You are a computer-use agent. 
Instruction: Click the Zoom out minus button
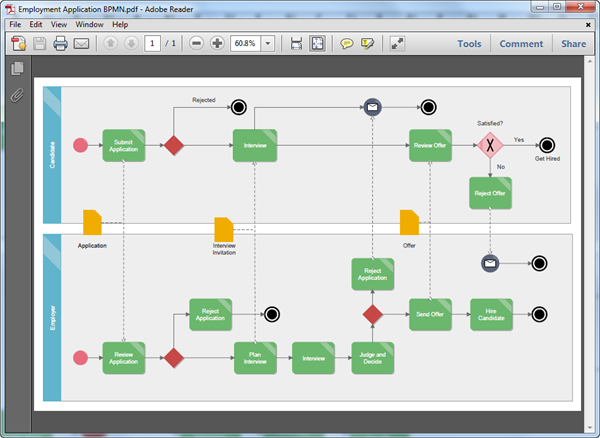point(196,44)
